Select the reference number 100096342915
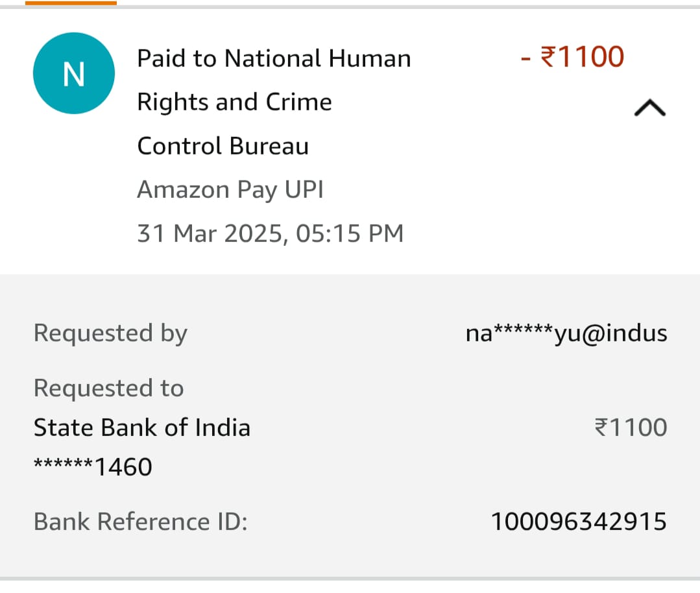The image size is (700, 593). click(579, 522)
